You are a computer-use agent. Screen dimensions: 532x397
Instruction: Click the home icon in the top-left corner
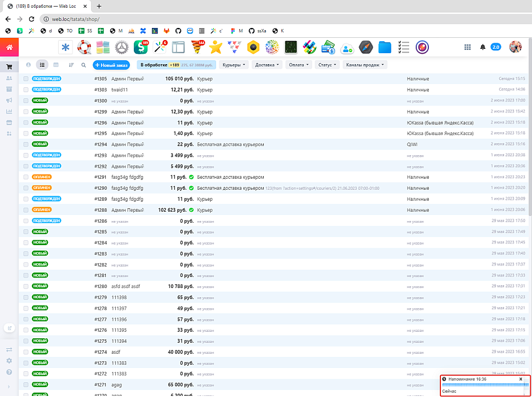click(x=9, y=48)
